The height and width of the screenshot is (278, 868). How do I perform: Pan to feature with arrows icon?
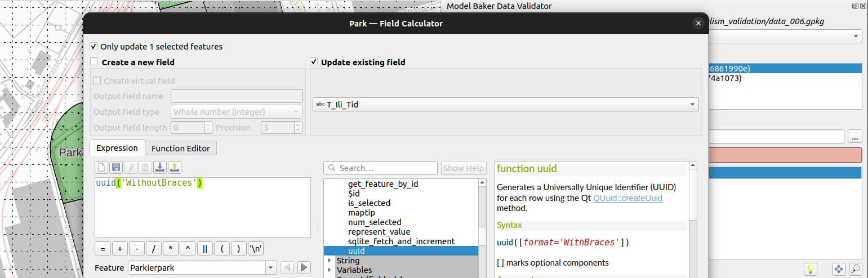tap(839, 269)
